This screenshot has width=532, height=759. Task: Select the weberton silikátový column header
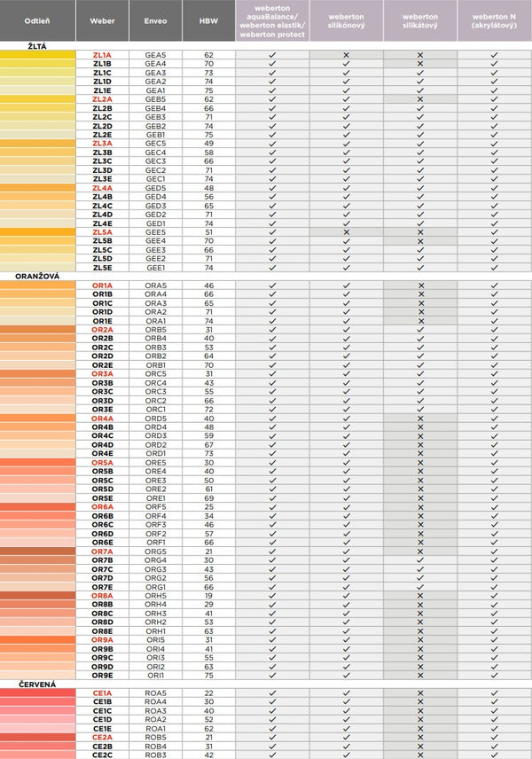tap(420, 20)
